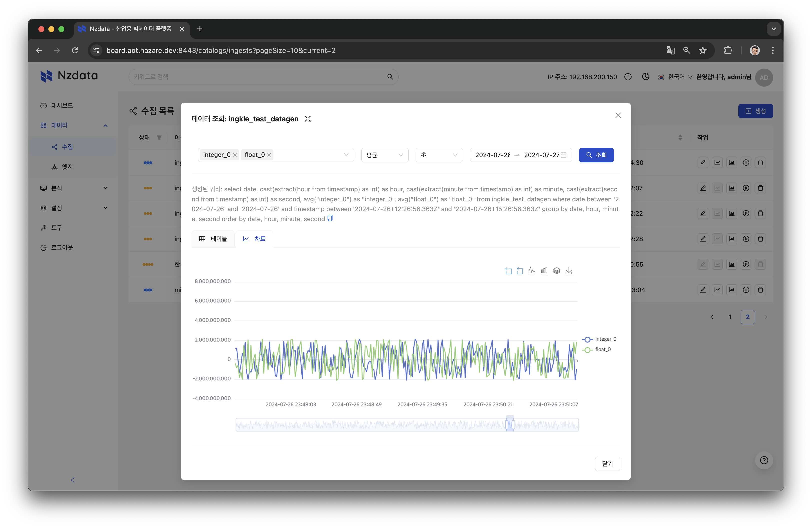This screenshot has width=812, height=528.
Task: Expand the data view modal to fullscreen
Action: click(x=308, y=119)
